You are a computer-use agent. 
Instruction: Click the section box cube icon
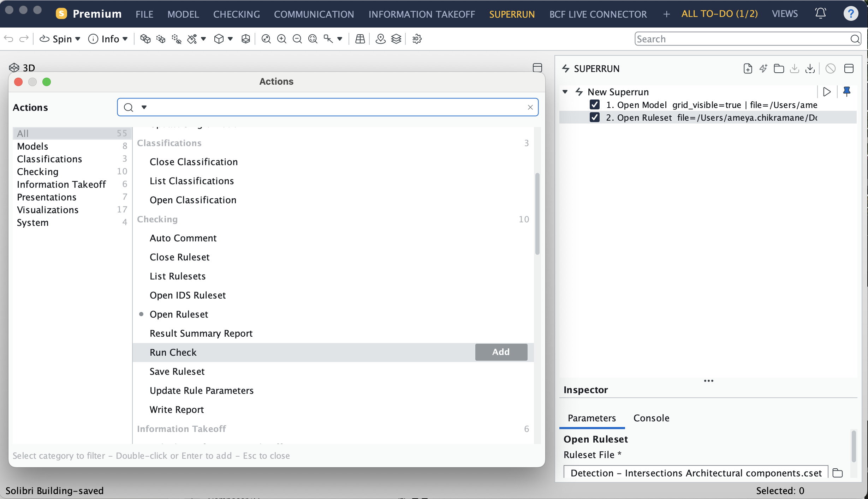pyautogui.click(x=246, y=39)
